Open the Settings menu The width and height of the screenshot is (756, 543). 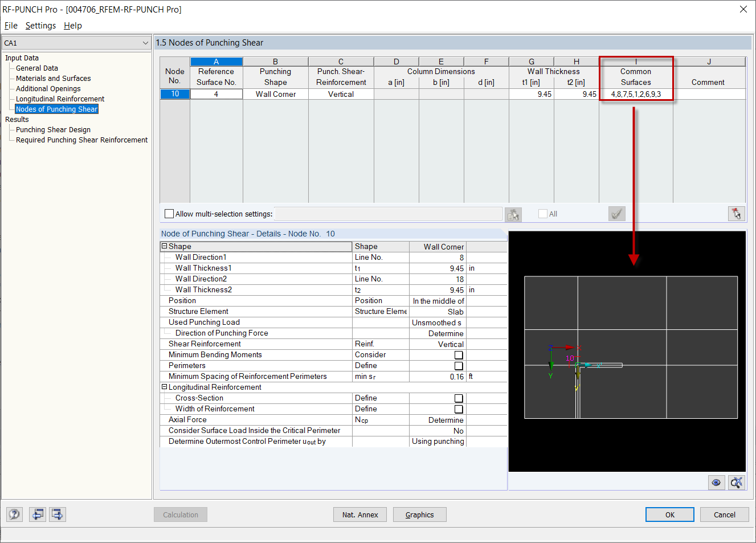(x=40, y=26)
